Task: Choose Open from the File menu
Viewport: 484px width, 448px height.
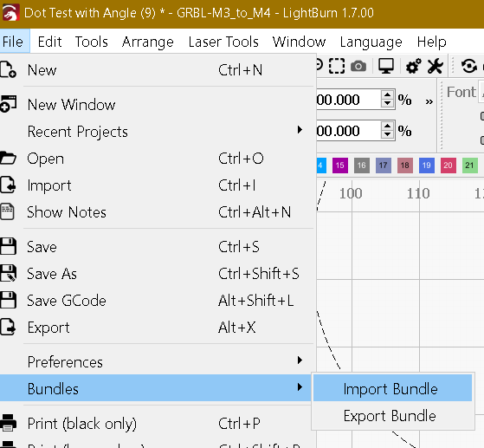Action: pos(158,159)
